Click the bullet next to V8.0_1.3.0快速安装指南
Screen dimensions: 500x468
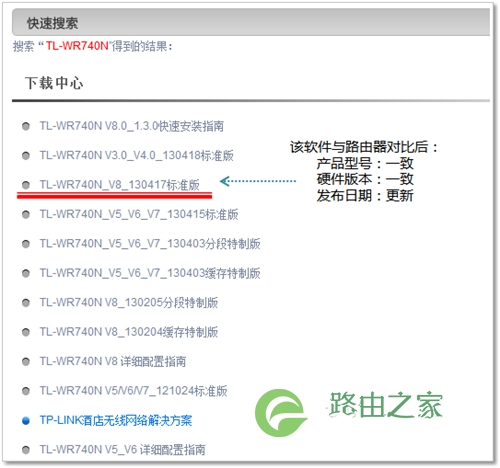coord(26,126)
